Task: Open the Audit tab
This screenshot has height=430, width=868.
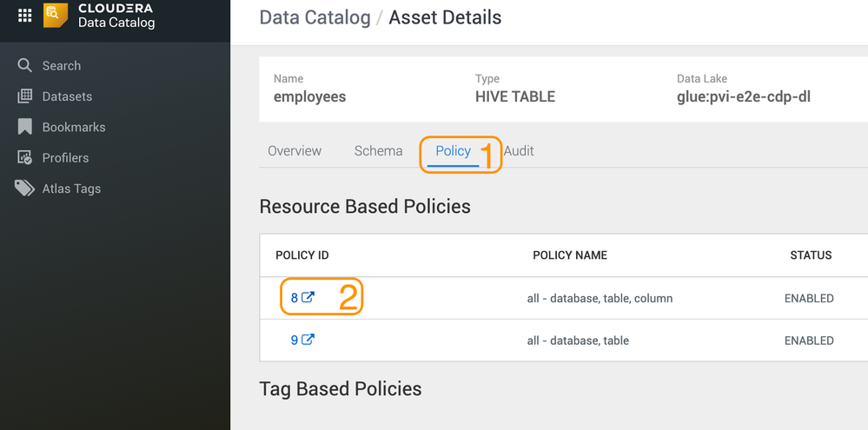Action: pyautogui.click(x=519, y=151)
